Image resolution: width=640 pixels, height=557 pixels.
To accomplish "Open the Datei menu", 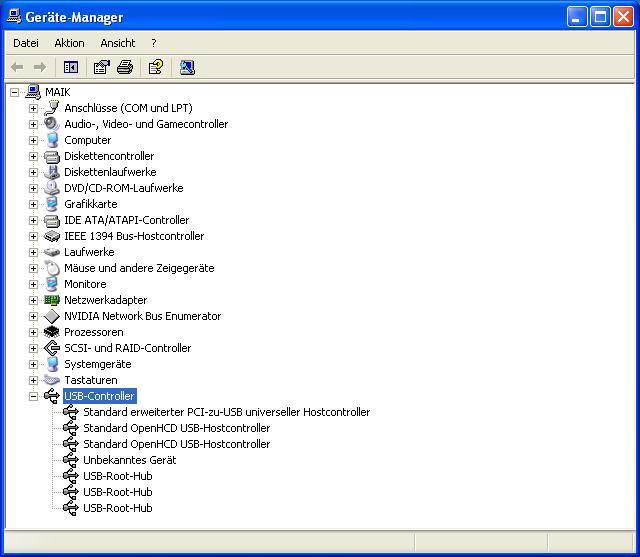I will click(x=26, y=43).
